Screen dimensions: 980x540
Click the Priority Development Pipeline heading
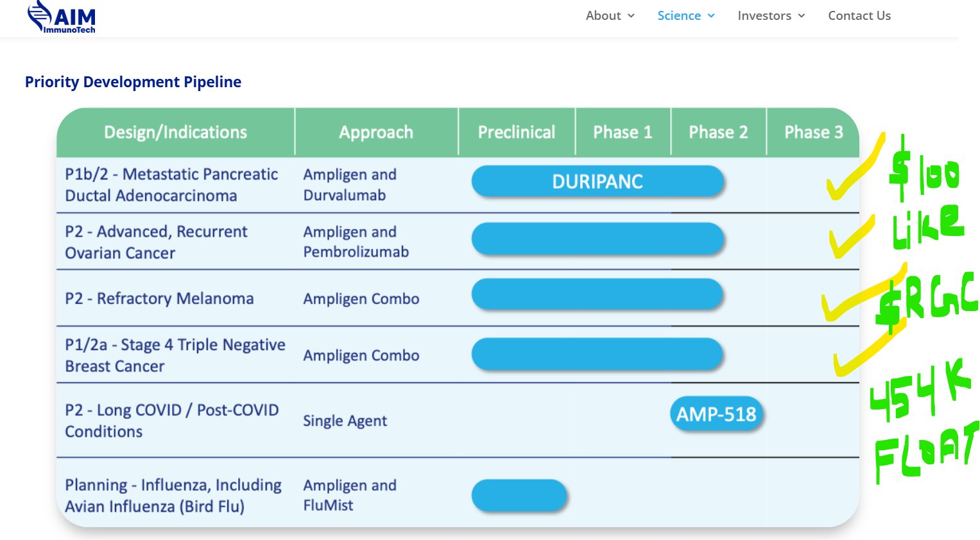click(x=133, y=82)
